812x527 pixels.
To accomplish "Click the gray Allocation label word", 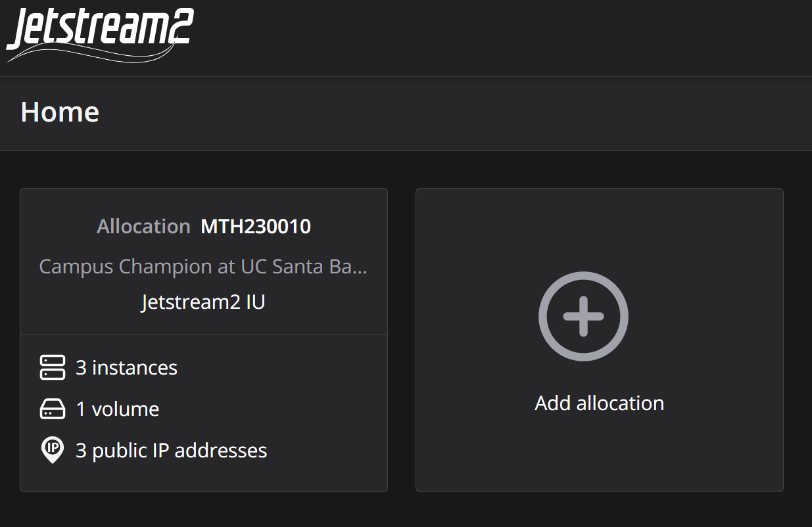I will (x=143, y=227).
